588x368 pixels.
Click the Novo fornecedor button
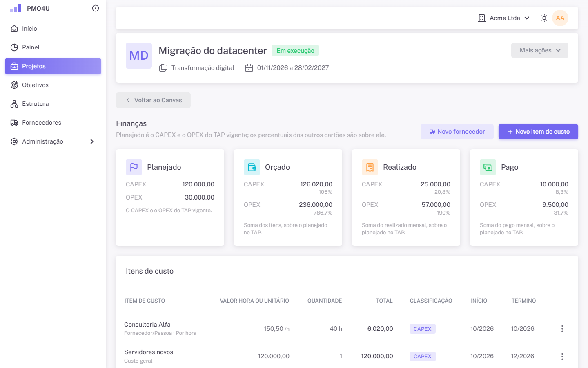point(457,132)
